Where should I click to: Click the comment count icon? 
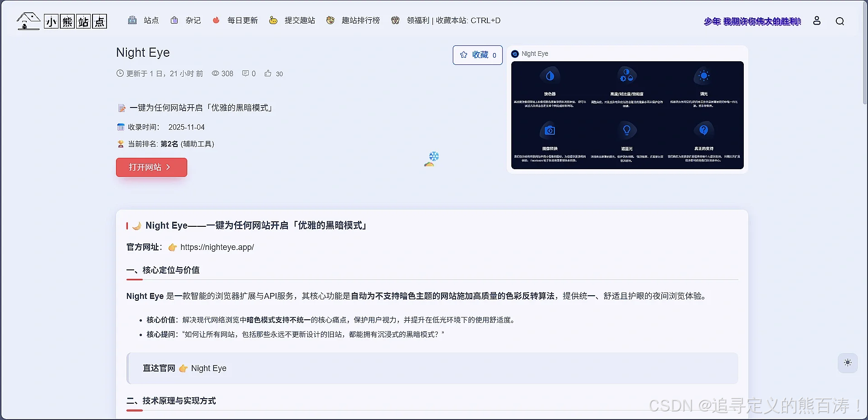tap(245, 73)
